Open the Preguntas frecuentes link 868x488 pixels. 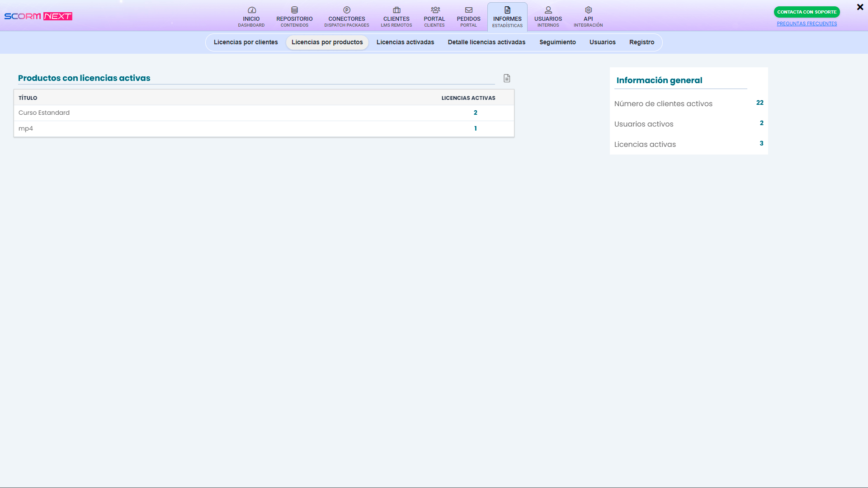pyautogui.click(x=807, y=23)
